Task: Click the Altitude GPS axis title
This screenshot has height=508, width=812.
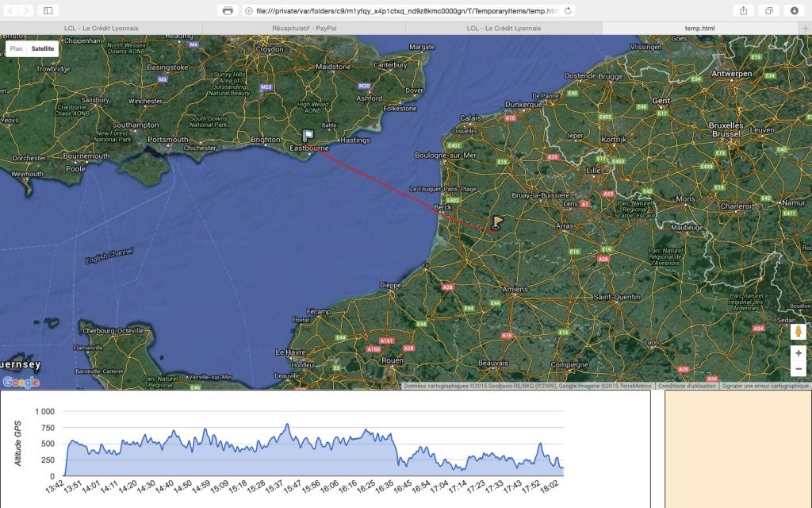Action: tap(18, 443)
